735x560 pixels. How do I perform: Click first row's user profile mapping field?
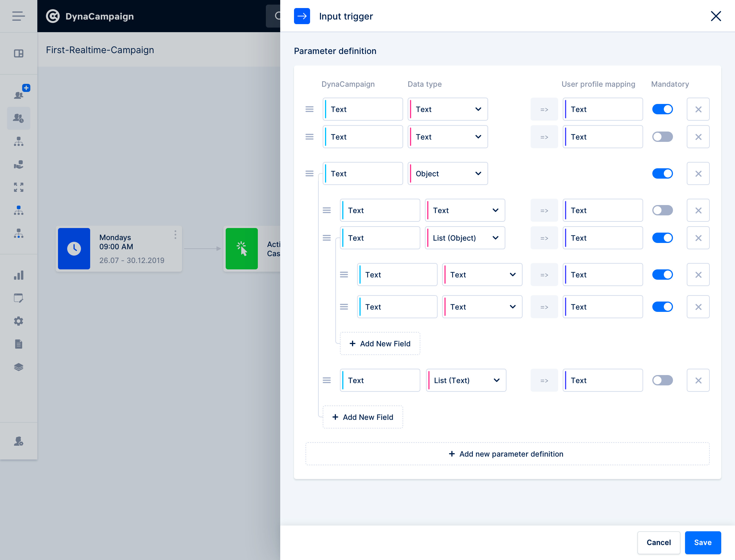[603, 109]
